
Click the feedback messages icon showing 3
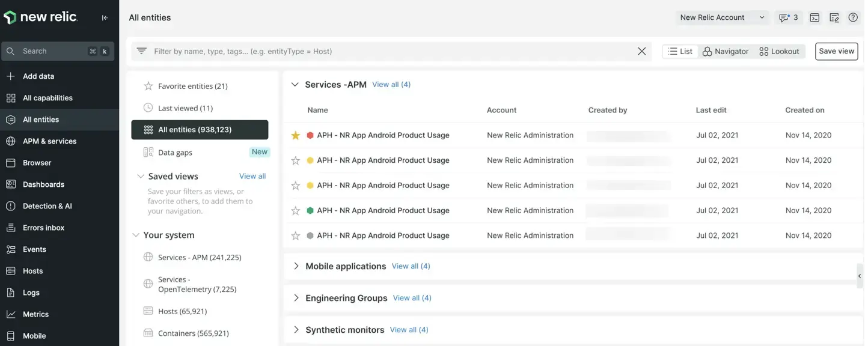788,17
